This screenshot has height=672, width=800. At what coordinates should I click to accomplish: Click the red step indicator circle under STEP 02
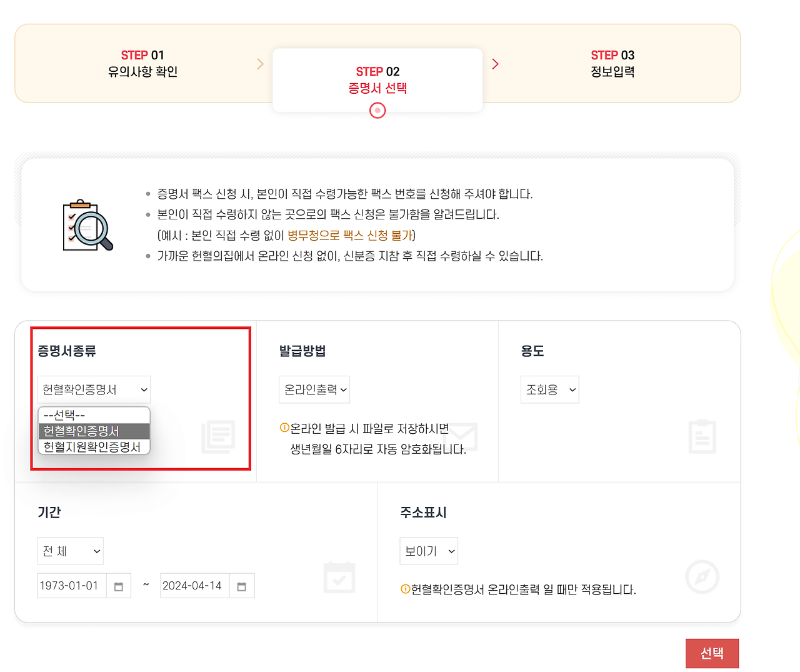[x=377, y=111]
